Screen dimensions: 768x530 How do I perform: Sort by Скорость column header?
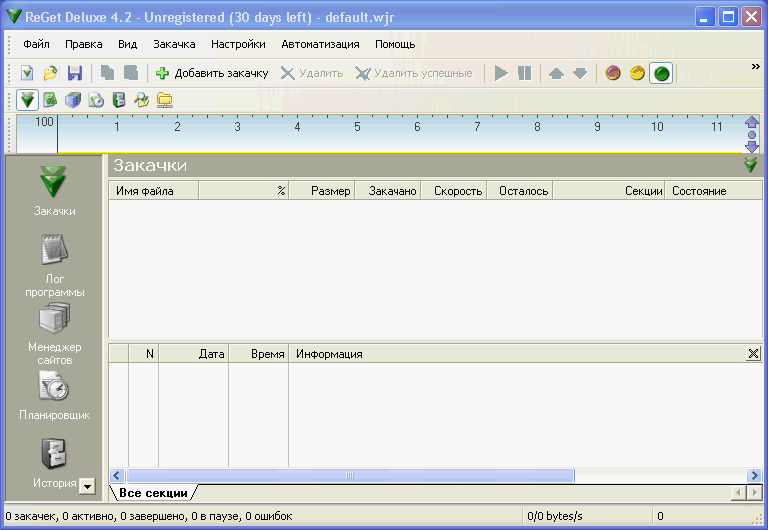(454, 191)
